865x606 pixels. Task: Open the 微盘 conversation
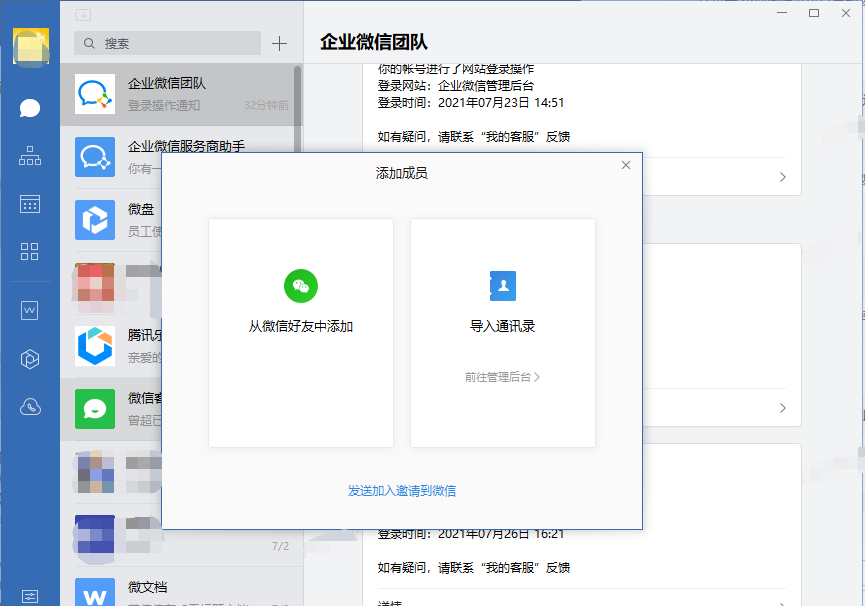[x=111, y=220]
